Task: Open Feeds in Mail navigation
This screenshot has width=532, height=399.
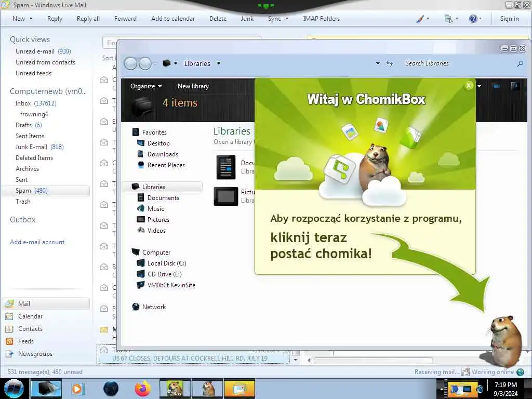Action: (x=26, y=341)
